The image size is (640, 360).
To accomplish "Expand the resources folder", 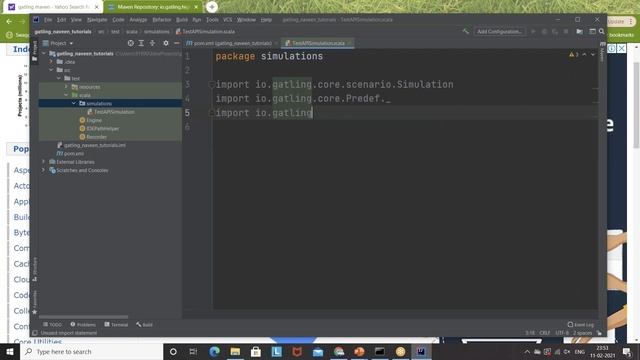I will pyautogui.click(x=67, y=87).
